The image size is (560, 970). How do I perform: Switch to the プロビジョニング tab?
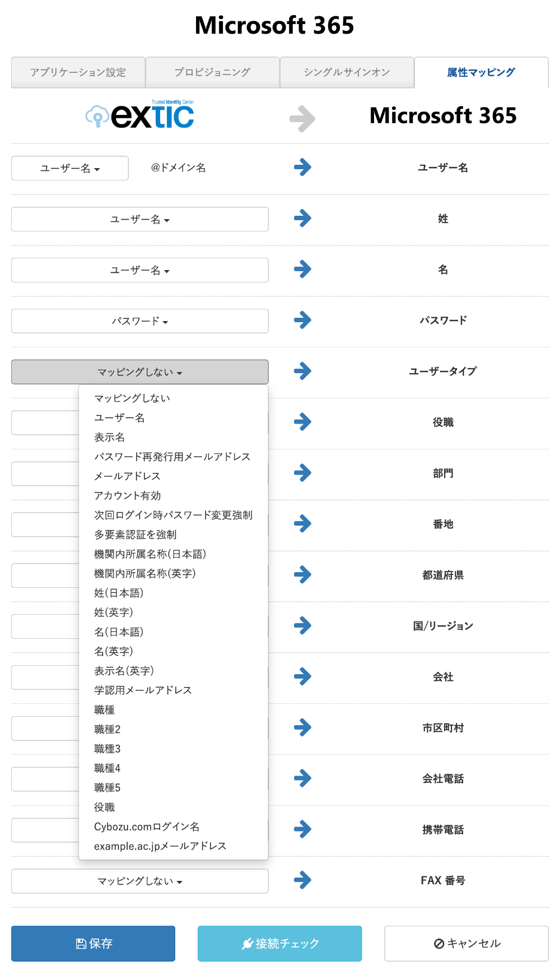point(212,72)
